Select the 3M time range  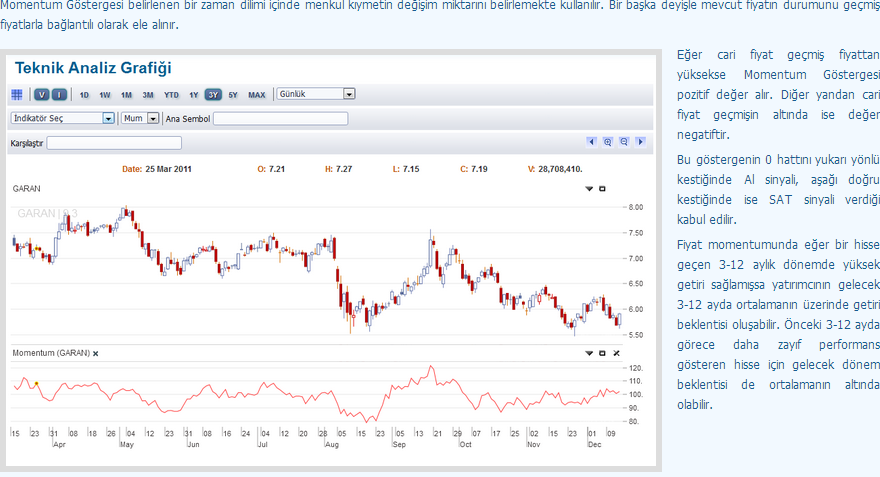point(148,95)
